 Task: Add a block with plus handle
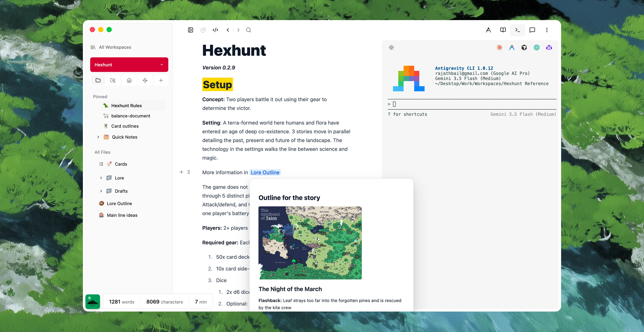click(x=181, y=172)
